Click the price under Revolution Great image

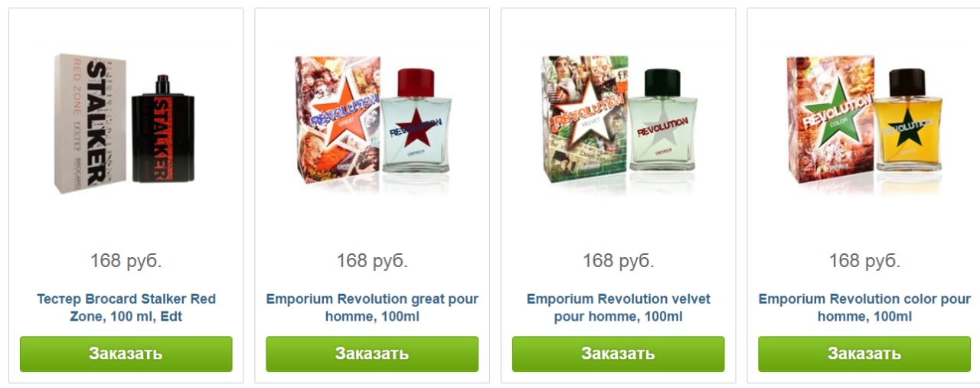372,261
